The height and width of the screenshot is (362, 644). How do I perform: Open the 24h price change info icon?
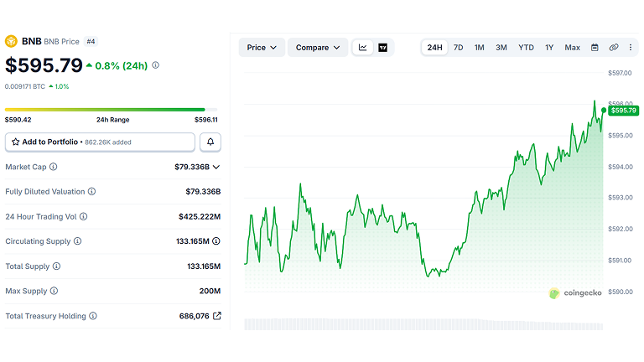[156, 65]
